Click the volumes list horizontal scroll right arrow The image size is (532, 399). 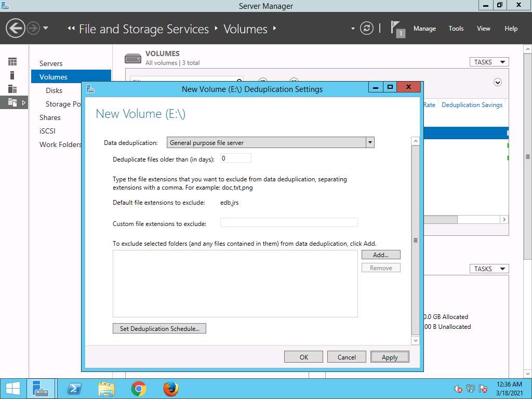click(x=504, y=220)
